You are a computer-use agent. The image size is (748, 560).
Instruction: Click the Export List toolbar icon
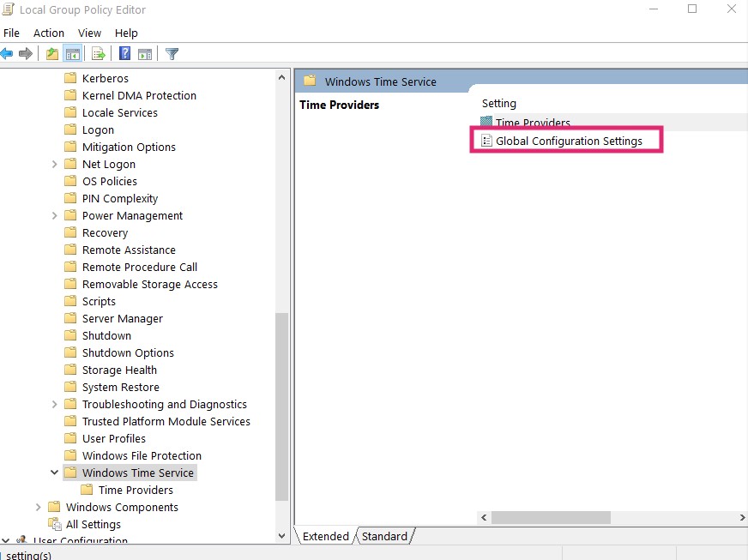[x=99, y=54]
